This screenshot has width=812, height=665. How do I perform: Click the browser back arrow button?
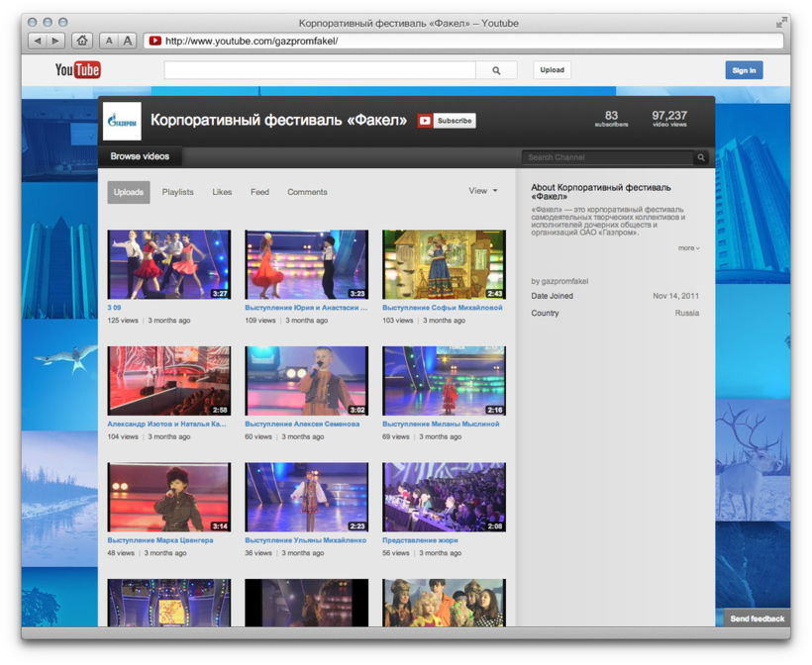pos(38,41)
